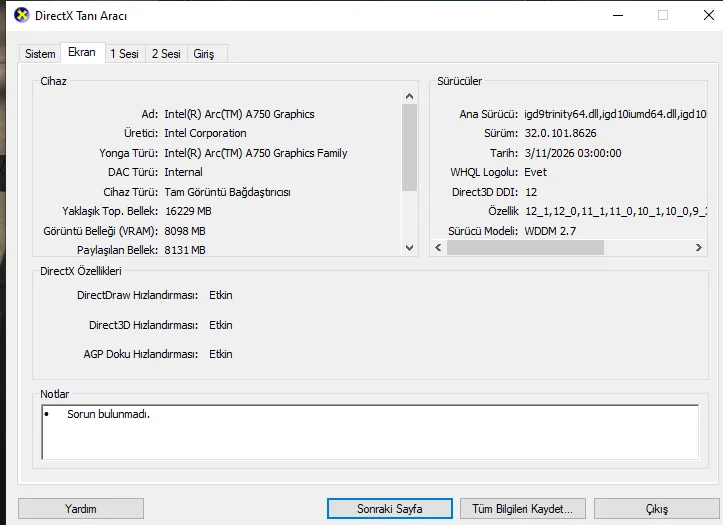Screen dimensions: 723x525
Task: Click the 'Yonga Türü:' label
Action: 129,153
